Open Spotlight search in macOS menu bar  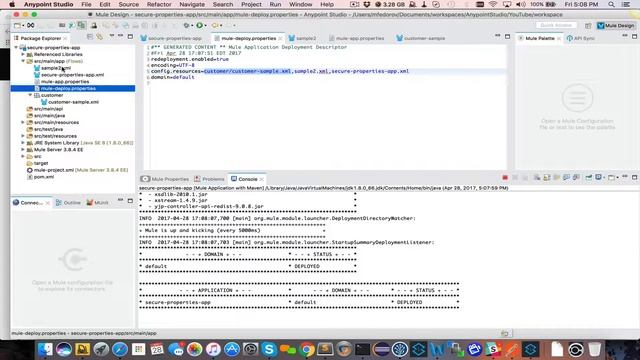pyautogui.click(x=611, y=4)
